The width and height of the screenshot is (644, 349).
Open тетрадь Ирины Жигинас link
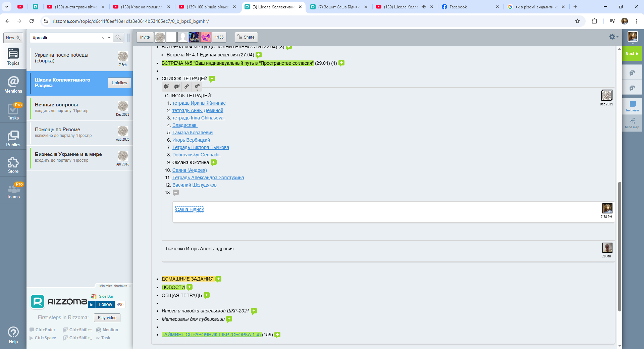pyautogui.click(x=199, y=103)
